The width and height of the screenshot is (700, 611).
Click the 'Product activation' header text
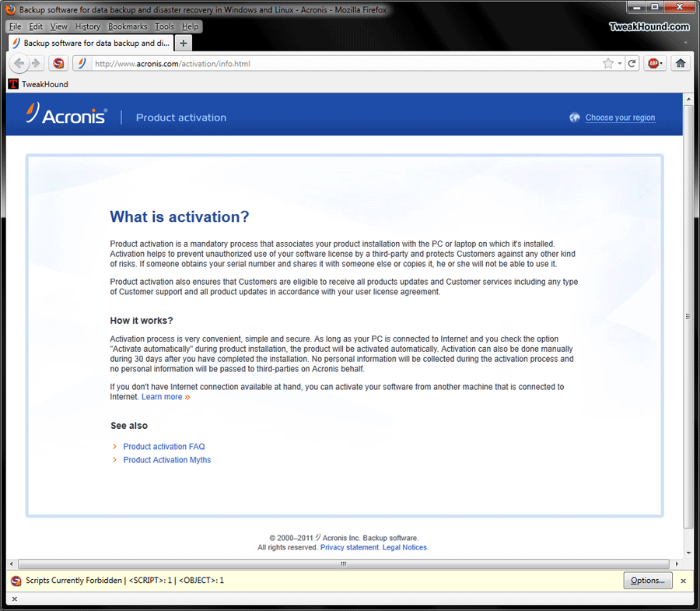[x=181, y=118]
